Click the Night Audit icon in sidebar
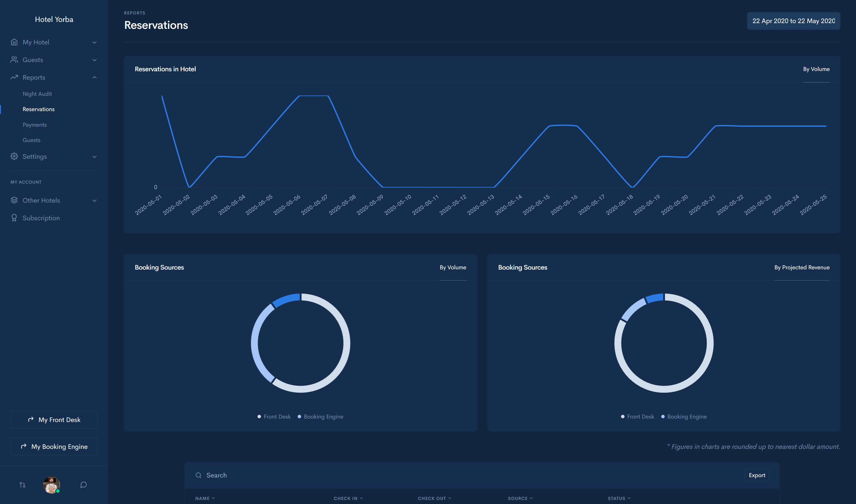Image resolution: width=856 pixels, height=504 pixels. click(x=37, y=94)
